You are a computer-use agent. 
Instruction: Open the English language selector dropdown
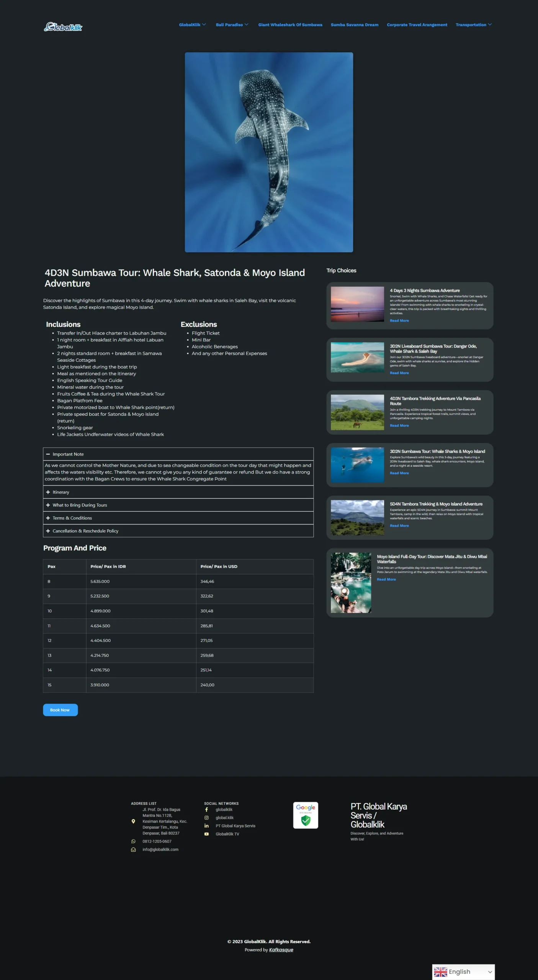pos(463,972)
